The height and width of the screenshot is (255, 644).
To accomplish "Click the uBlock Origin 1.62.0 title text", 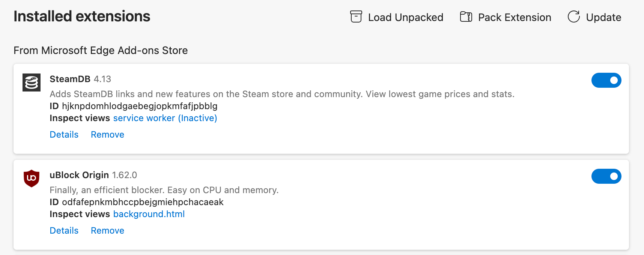I will 93,175.
